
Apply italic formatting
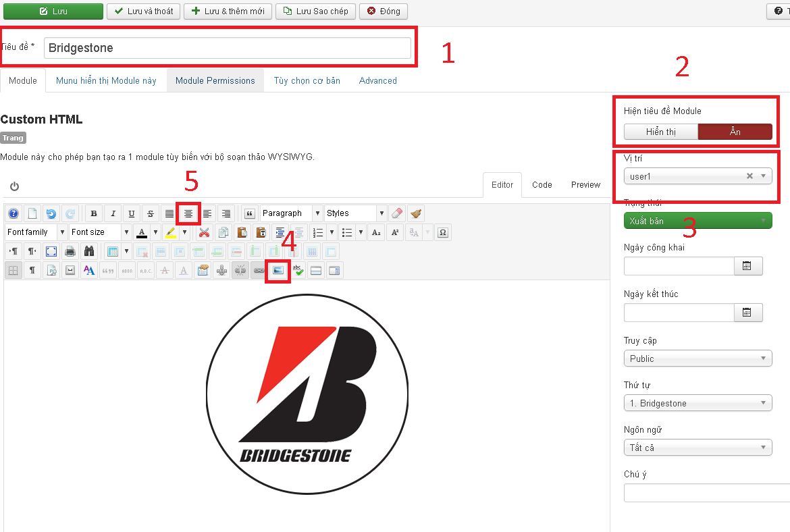point(113,213)
